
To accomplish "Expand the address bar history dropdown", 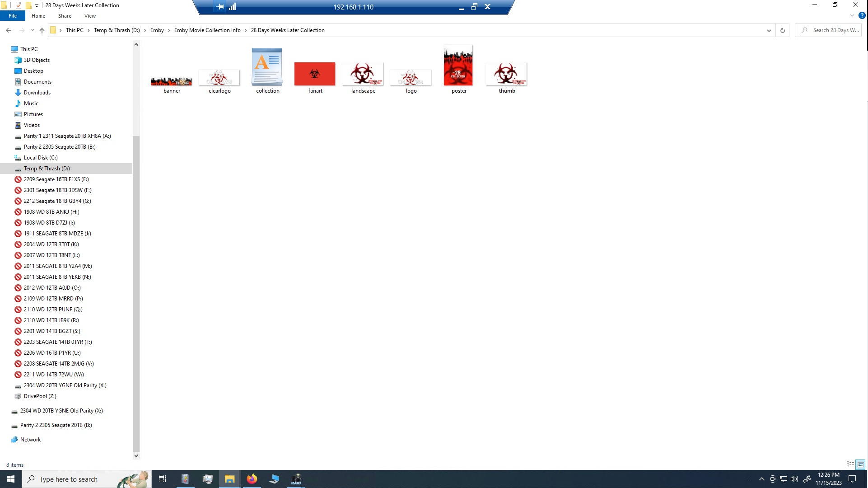I will coord(769,30).
